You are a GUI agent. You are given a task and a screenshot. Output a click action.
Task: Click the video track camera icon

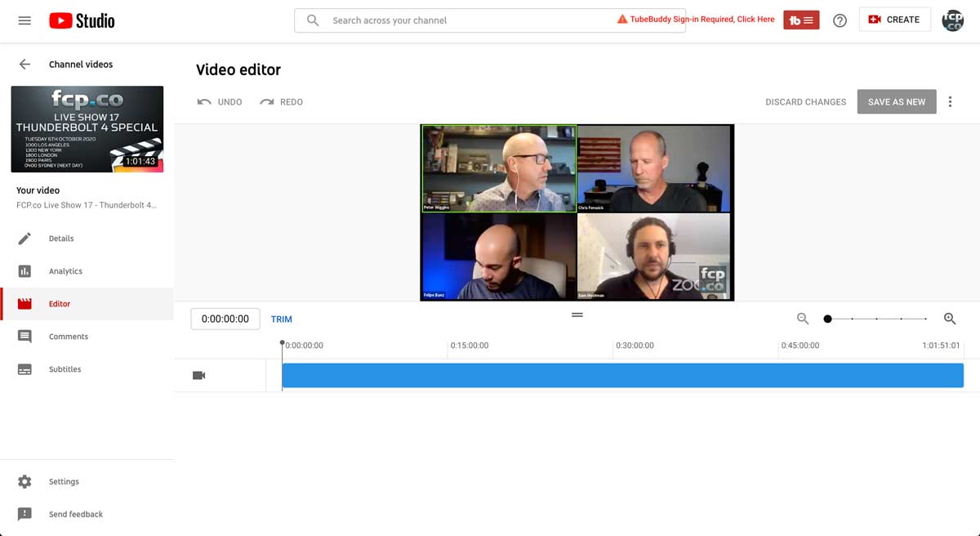tap(198, 375)
